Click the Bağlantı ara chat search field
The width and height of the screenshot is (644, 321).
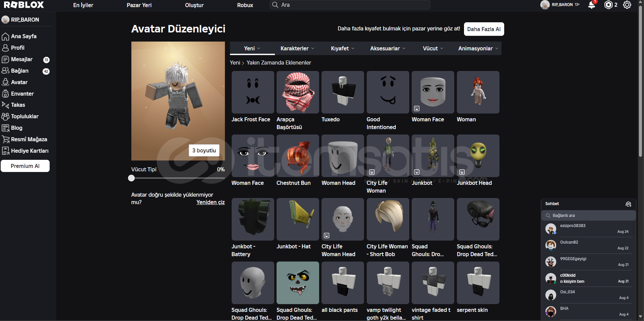click(x=589, y=215)
